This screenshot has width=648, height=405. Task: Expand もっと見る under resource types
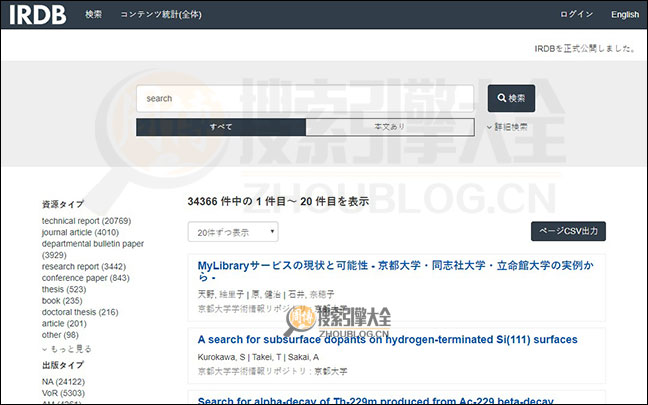point(68,349)
